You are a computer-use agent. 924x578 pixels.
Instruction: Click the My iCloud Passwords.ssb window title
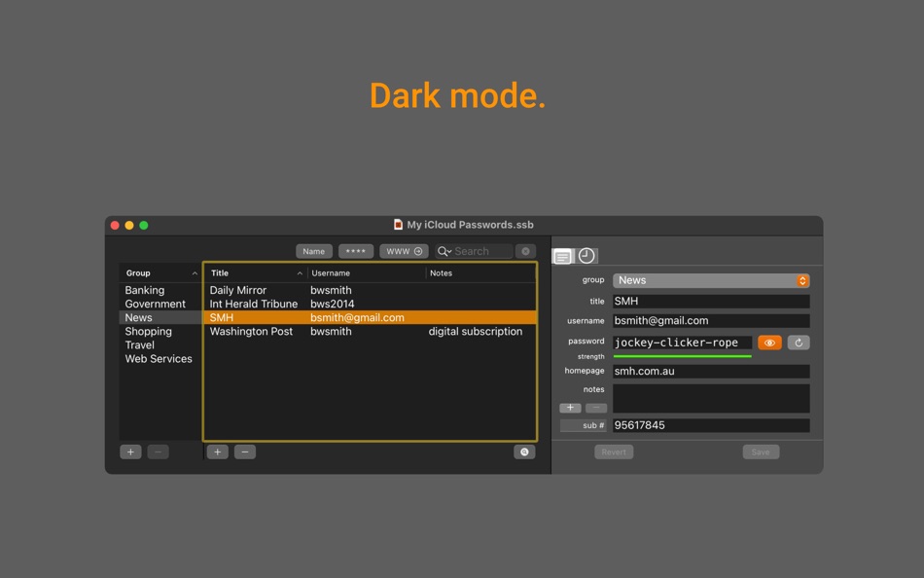pyautogui.click(x=470, y=225)
